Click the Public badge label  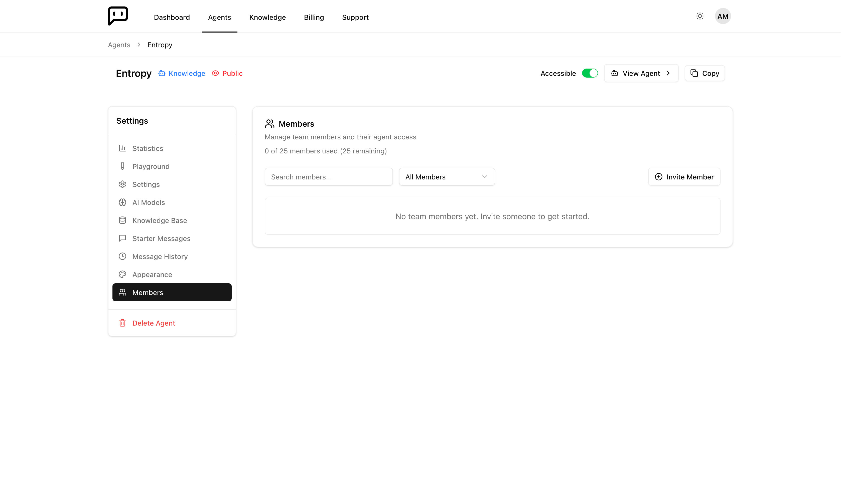232,73
